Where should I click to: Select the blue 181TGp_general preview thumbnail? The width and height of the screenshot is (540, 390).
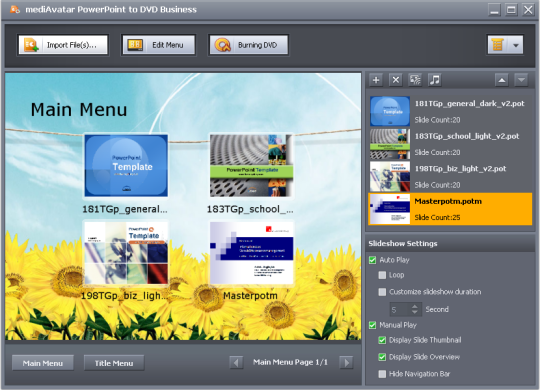pyautogui.click(x=126, y=165)
